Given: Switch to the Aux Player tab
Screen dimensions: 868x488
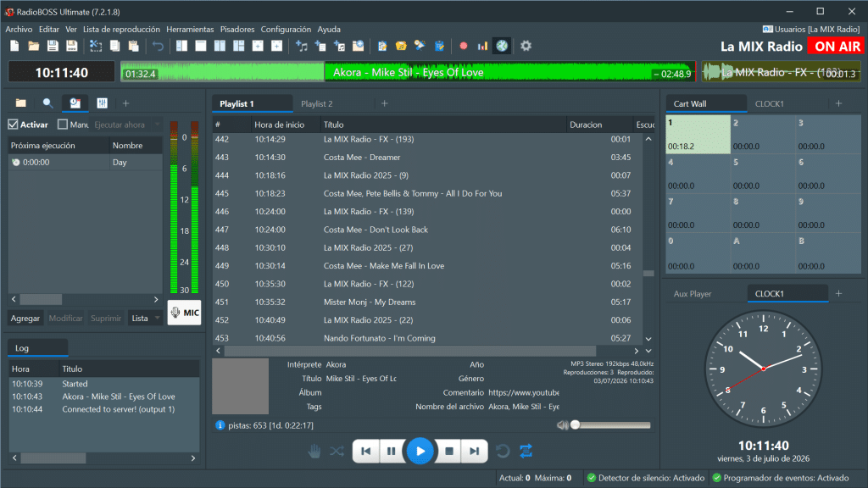Looking at the screenshot, I should [x=693, y=294].
